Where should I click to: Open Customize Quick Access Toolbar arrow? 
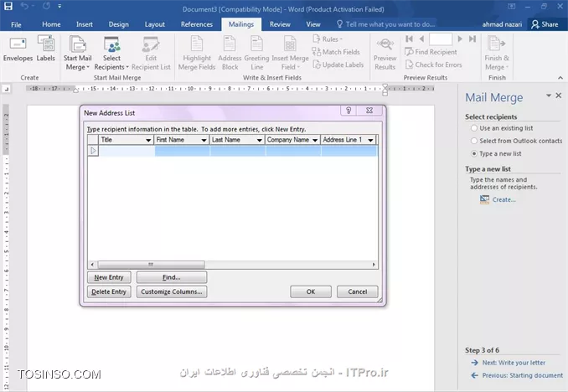59,6
